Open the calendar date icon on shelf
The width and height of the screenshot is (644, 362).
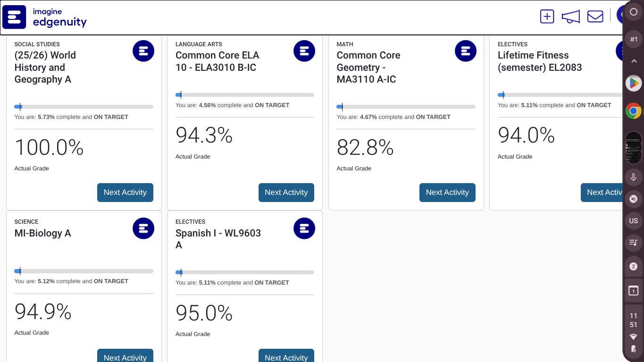point(634,291)
